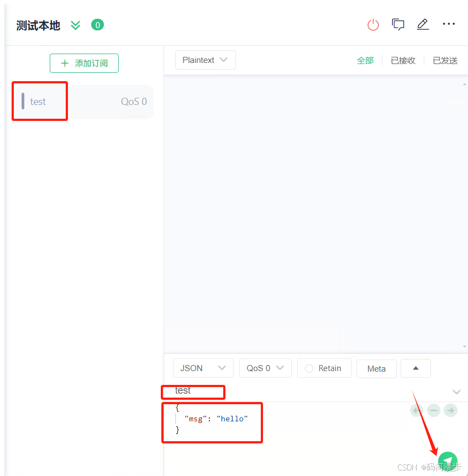
Task: Open the Plaintext format dropdown
Action: 206,60
